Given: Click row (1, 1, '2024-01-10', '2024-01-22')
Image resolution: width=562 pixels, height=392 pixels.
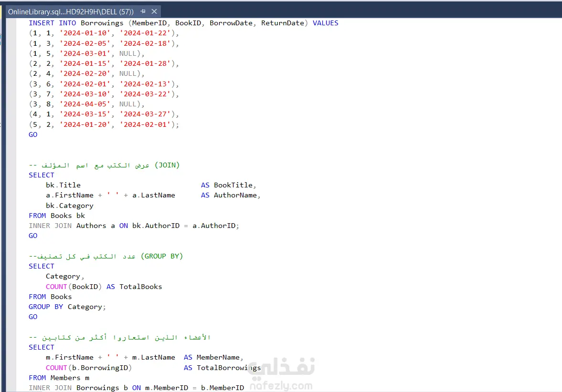Looking at the screenshot, I should [x=104, y=33].
